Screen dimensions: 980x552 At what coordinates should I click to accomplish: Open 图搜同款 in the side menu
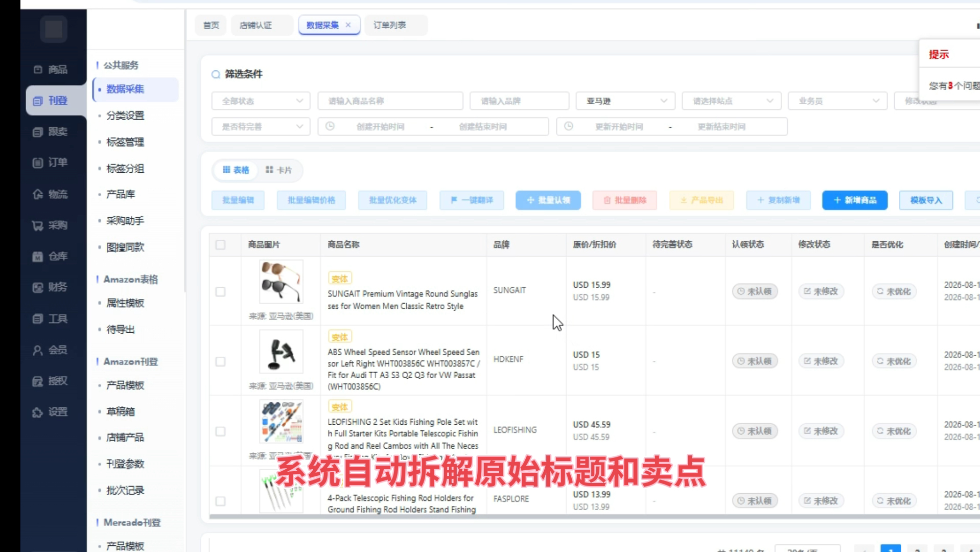click(125, 248)
